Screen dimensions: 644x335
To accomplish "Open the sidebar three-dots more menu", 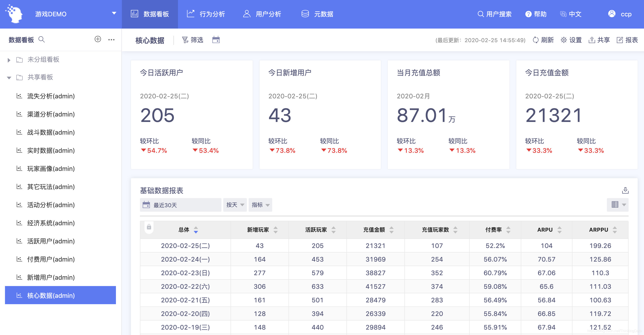I will click(x=111, y=39).
